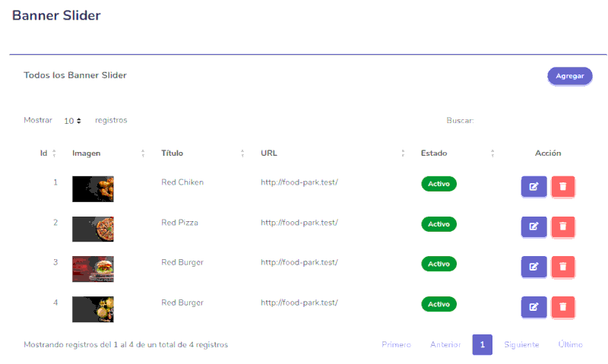This screenshot has width=608, height=364.
Task: Click the Activo badge for Red Chiken
Action: tap(439, 184)
